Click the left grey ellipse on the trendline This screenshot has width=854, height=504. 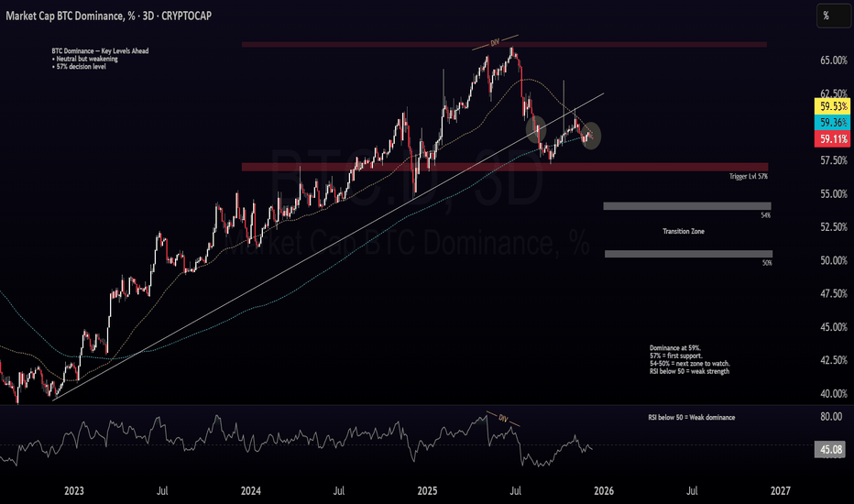[x=537, y=127]
